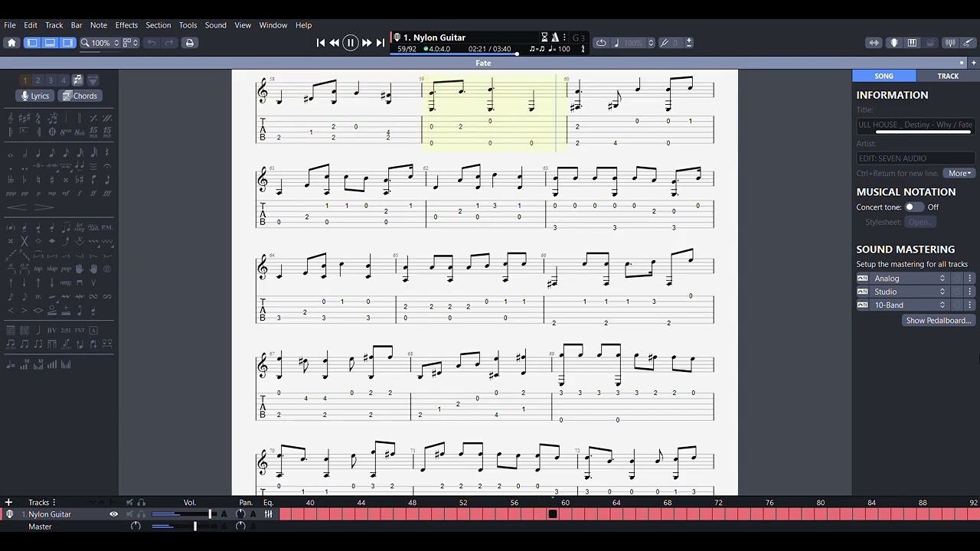Select quarter note duration

point(38,154)
